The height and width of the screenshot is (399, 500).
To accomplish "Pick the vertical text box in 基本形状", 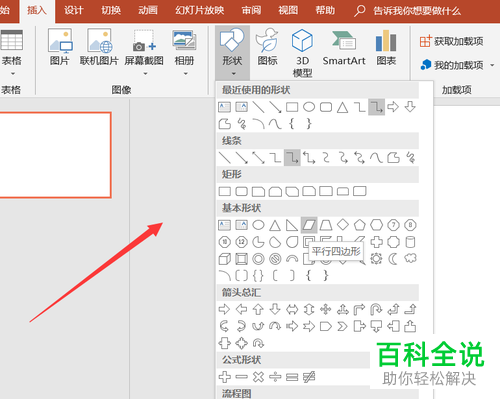I will tap(241, 225).
